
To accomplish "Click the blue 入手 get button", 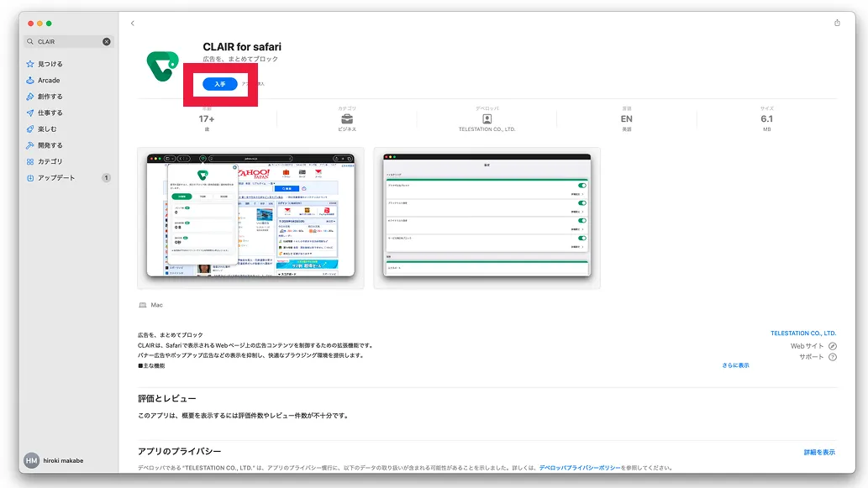I will point(220,84).
